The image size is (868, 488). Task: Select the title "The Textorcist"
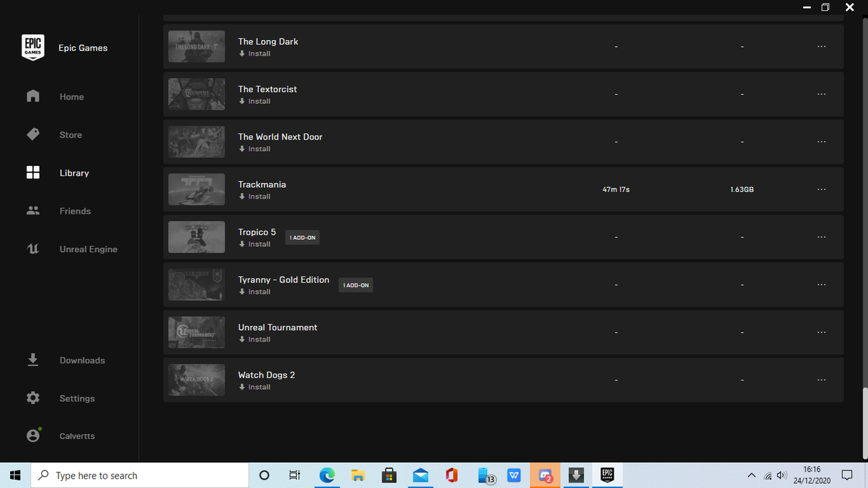coord(267,89)
